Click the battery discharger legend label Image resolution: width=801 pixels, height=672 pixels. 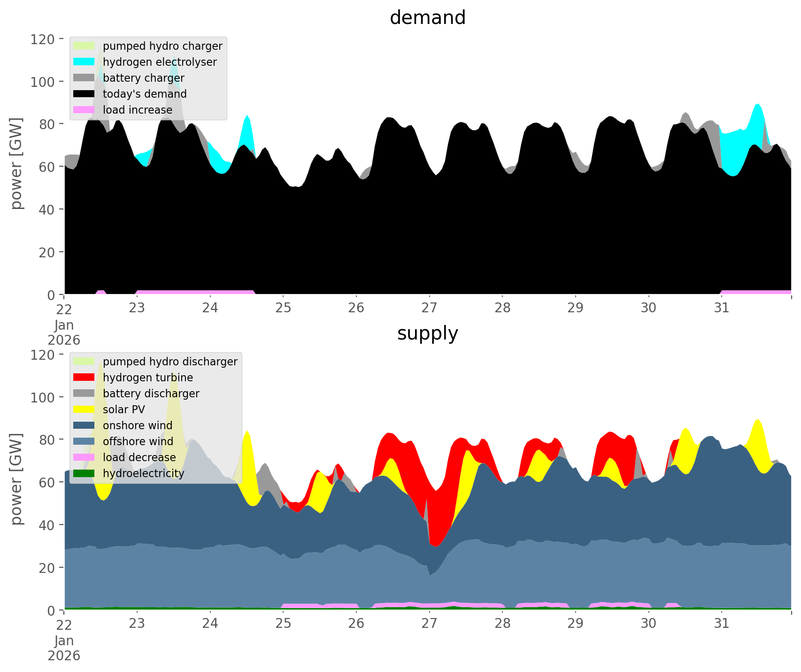[151, 394]
